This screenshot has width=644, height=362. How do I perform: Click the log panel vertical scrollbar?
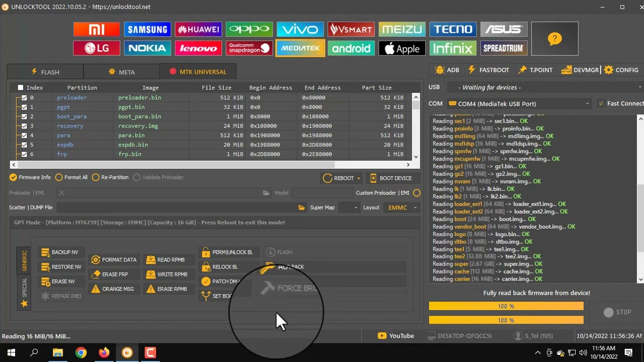tap(640, 199)
